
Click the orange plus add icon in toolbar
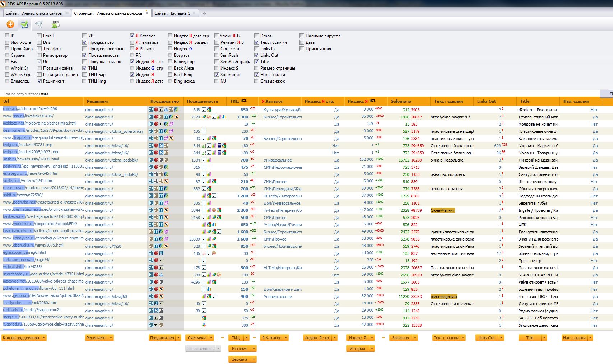pyautogui.click(x=10, y=24)
